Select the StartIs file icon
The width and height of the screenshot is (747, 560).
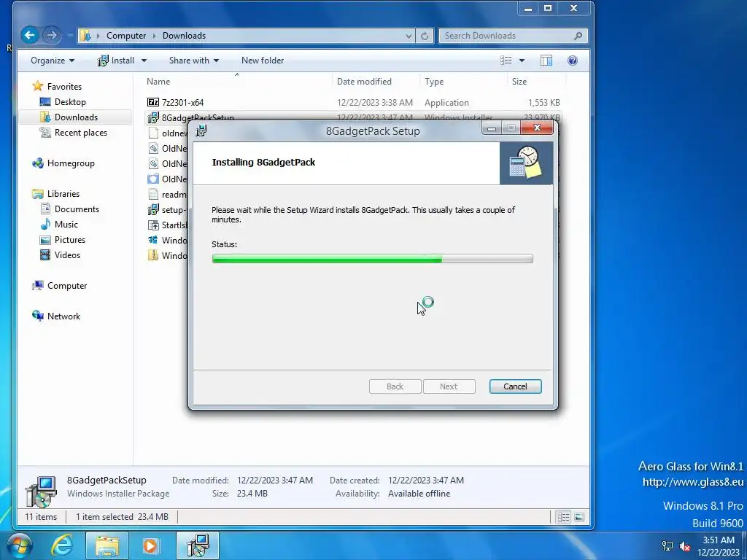pyautogui.click(x=153, y=225)
